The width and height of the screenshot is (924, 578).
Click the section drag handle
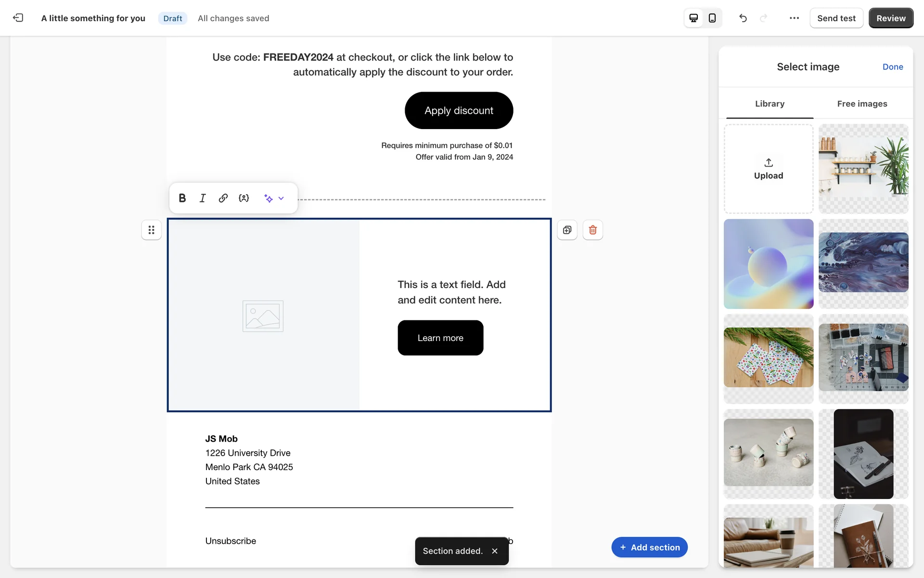[x=151, y=230]
